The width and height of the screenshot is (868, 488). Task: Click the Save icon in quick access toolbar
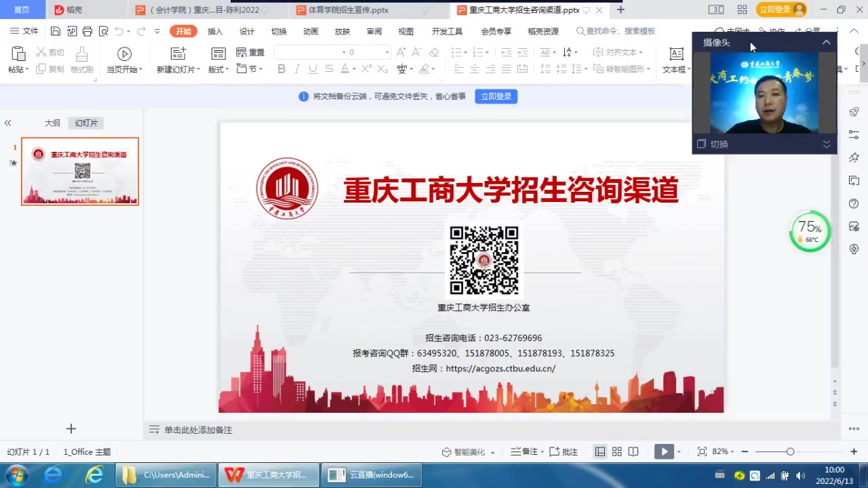56,31
